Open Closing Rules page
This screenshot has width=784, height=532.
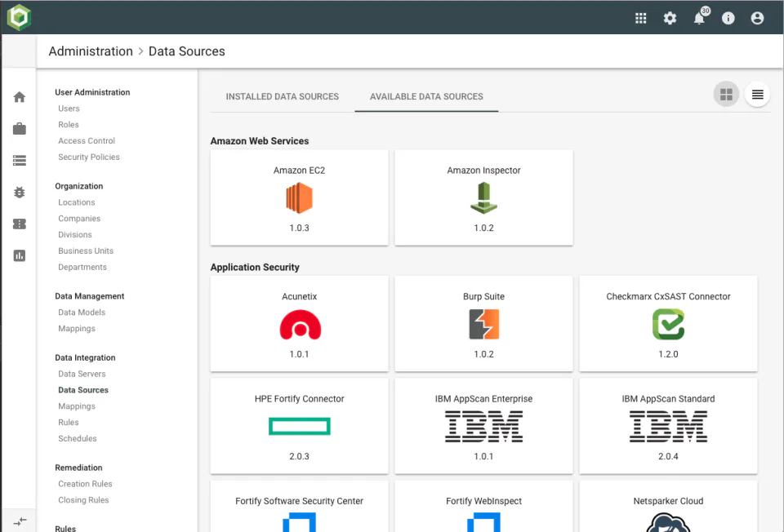[x=83, y=500]
